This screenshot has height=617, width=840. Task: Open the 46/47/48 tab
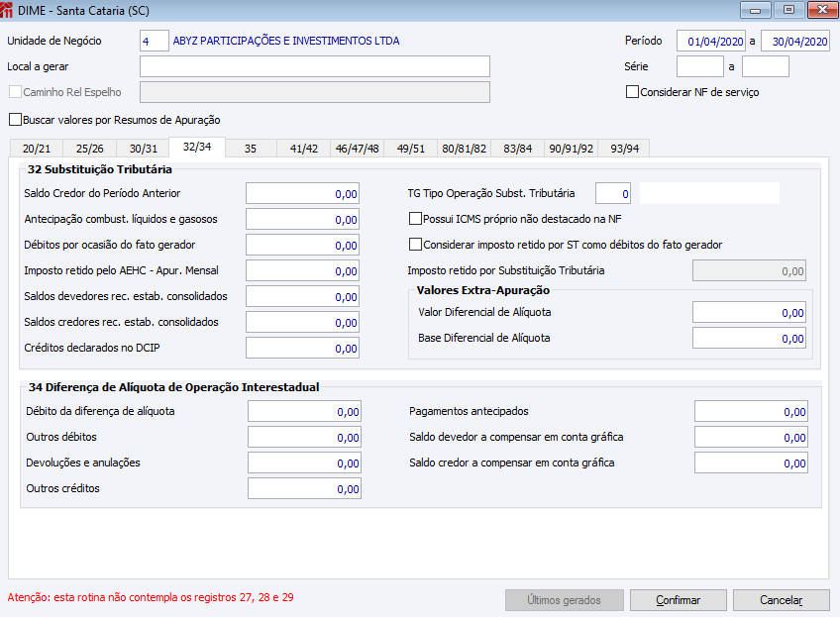(357, 149)
